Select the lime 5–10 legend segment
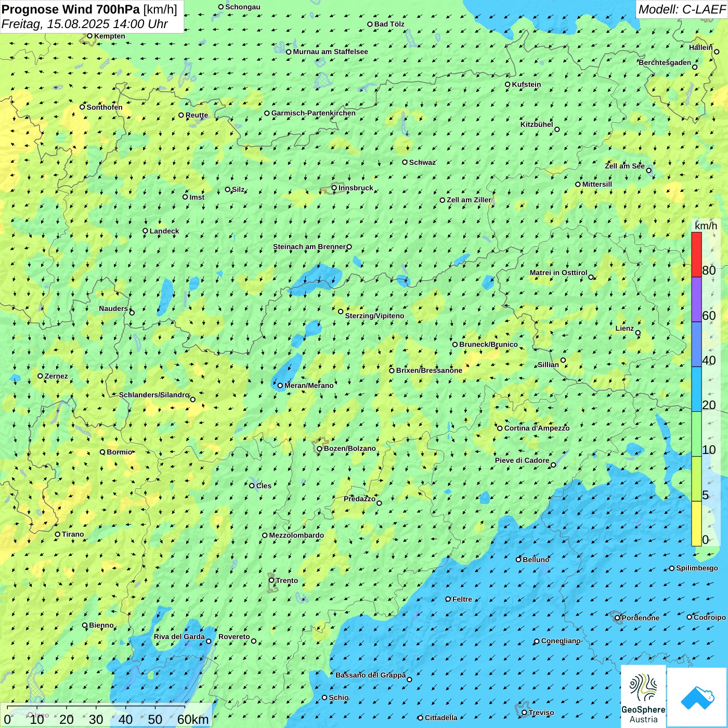 [696, 479]
